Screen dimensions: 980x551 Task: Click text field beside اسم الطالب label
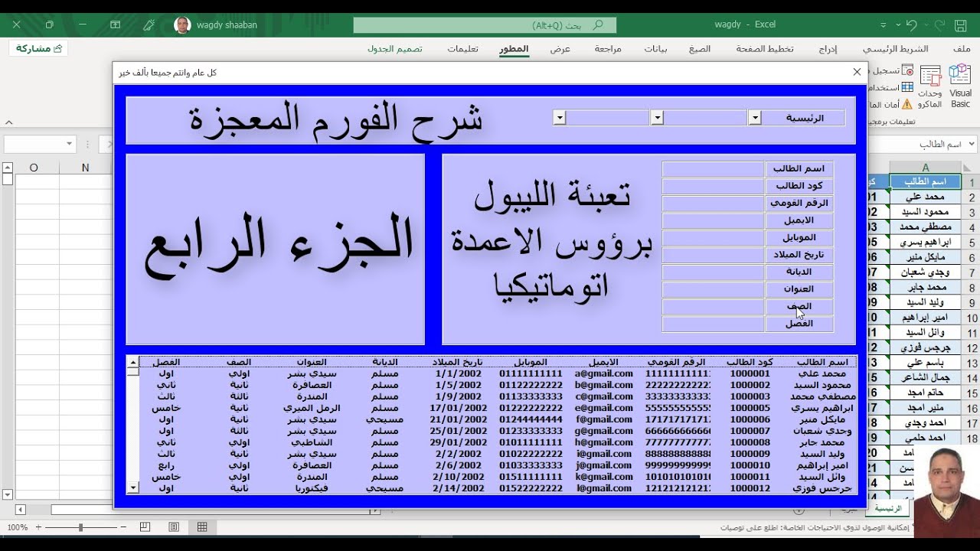point(713,168)
